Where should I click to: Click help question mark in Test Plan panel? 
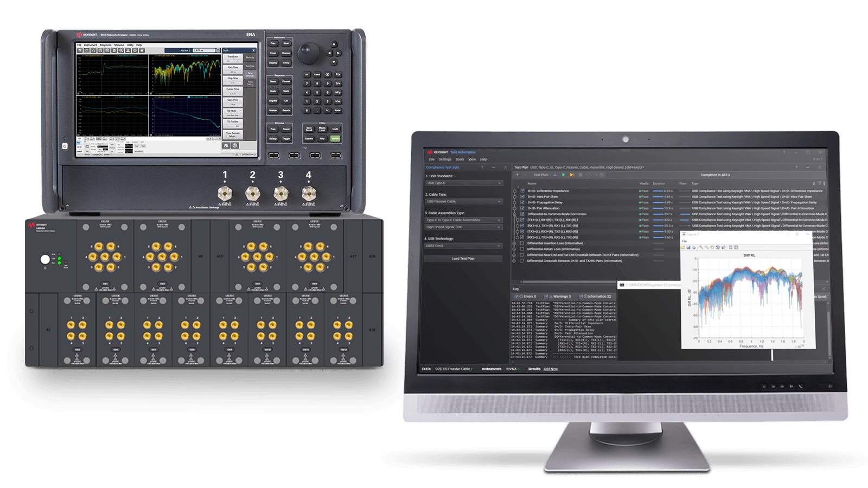[x=796, y=167]
